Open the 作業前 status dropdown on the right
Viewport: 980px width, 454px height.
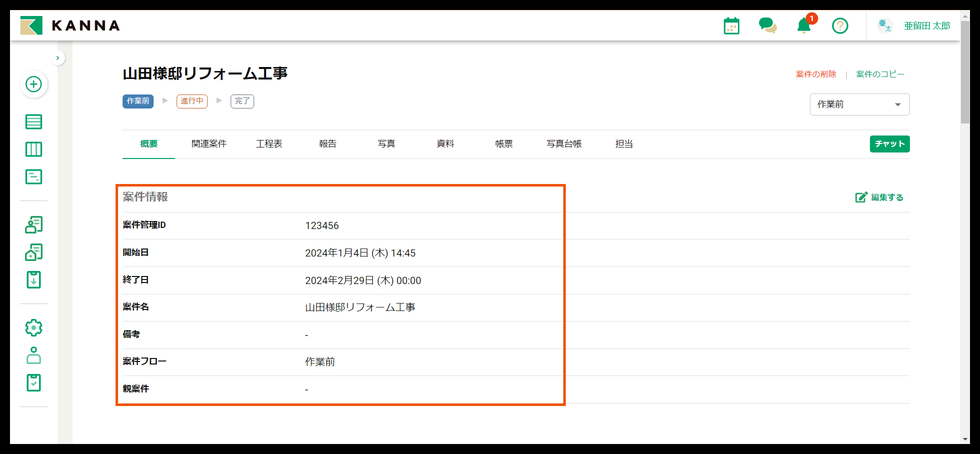point(859,104)
